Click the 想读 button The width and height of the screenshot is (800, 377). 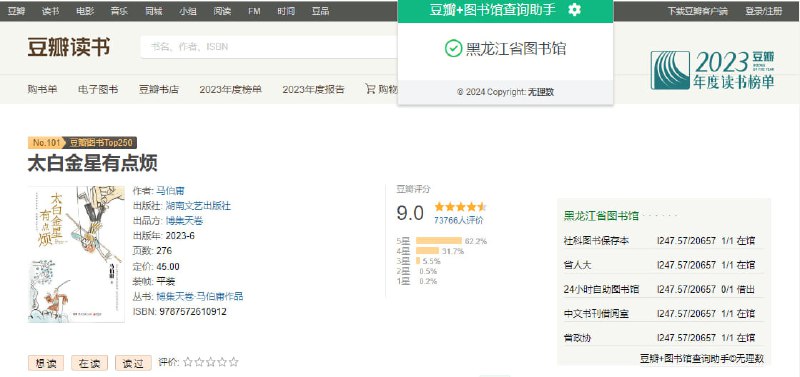(46, 363)
